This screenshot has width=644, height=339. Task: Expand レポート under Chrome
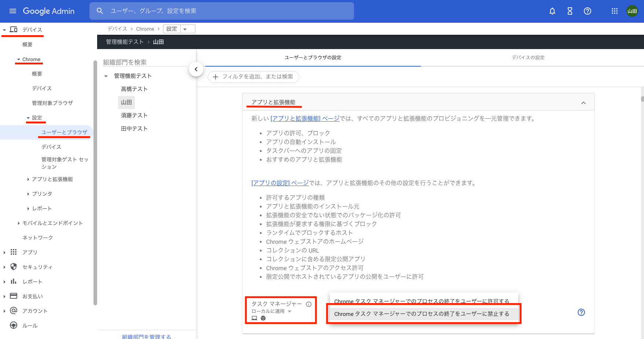[x=28, y=209]
